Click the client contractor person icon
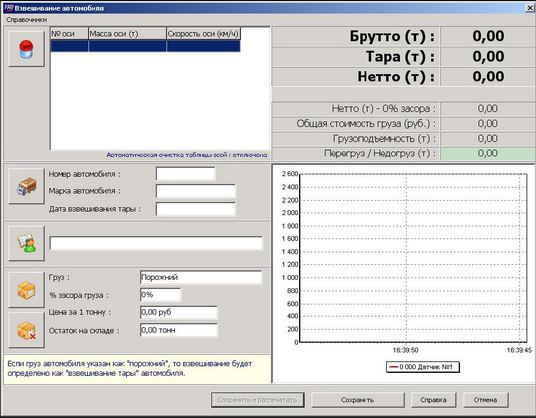The image size is (536, 418). pos(26,243)
